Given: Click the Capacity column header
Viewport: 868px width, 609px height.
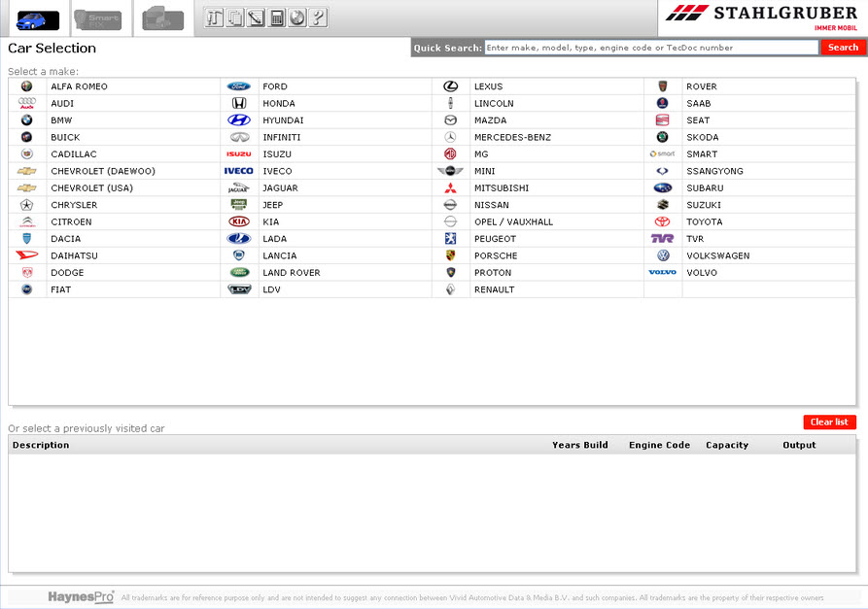Looking at the screenshot, I should (x=727, y=445).
